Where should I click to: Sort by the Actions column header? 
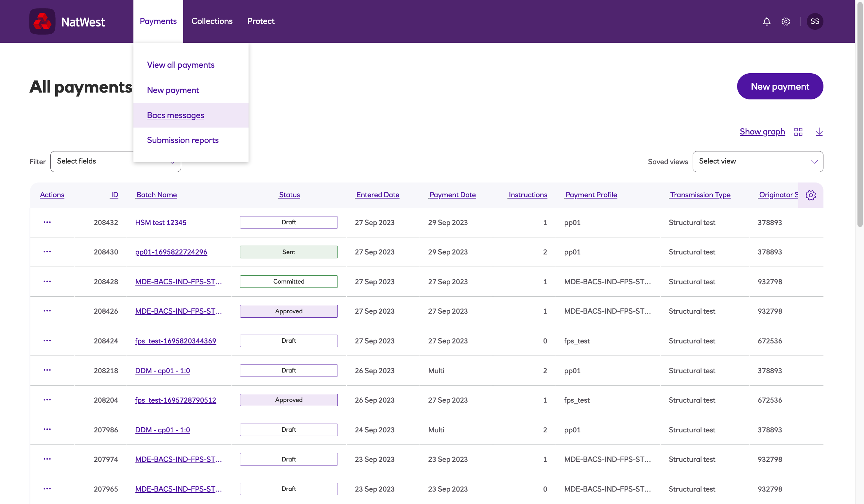point(52,195)
